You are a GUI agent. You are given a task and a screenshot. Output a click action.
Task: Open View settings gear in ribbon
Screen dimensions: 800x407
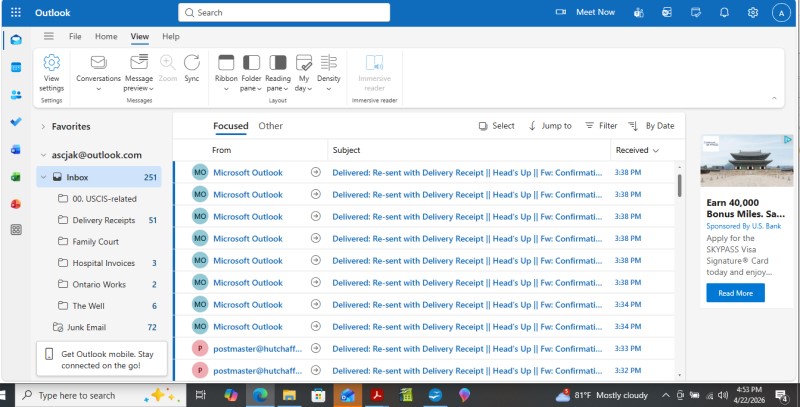pos(51,68)
